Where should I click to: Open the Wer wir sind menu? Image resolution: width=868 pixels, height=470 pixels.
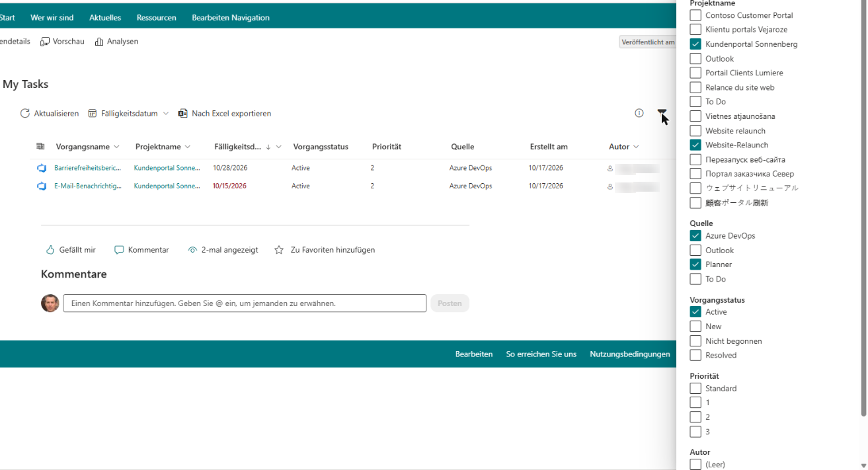pos(52,18)
